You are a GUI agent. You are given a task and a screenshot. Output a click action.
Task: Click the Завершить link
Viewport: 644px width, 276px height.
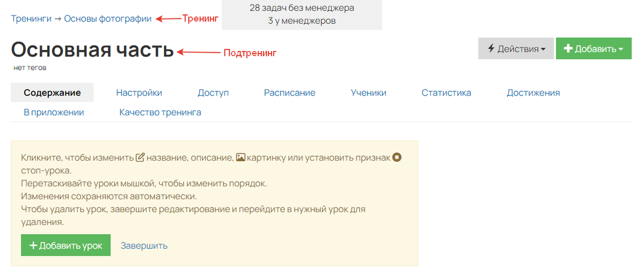(x=144, y=245)
